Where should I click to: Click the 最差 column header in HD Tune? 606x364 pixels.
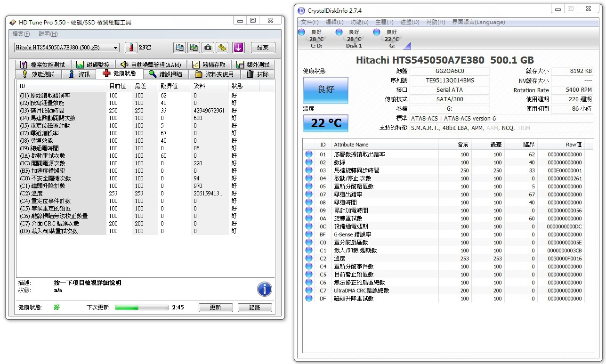click(x=145, y=86)
